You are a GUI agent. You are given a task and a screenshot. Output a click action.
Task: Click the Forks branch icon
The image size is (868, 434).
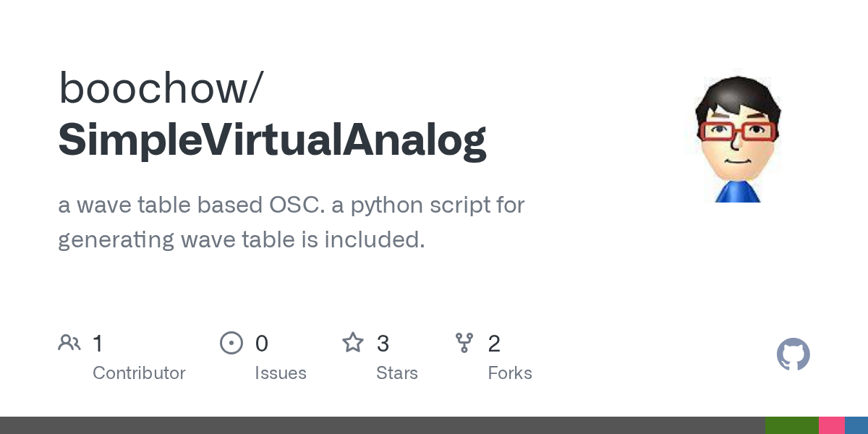[464, 343]
